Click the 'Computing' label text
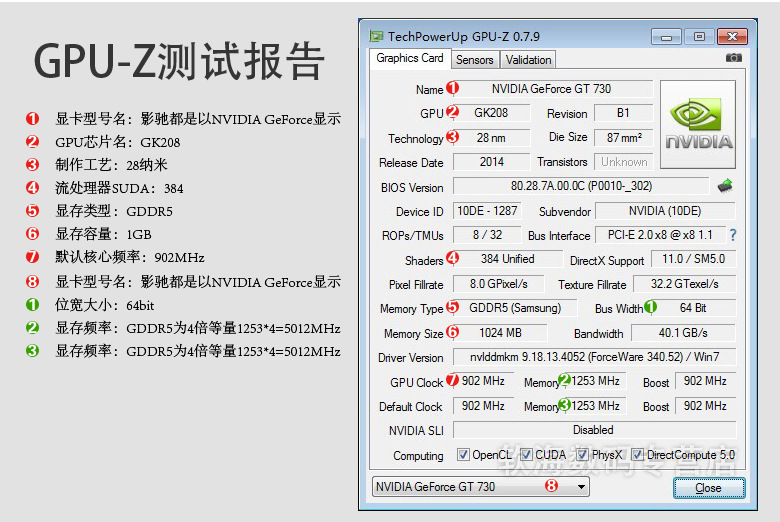This screenshot has width=780, height=522. pyautogui.click(x=418, y=456)
